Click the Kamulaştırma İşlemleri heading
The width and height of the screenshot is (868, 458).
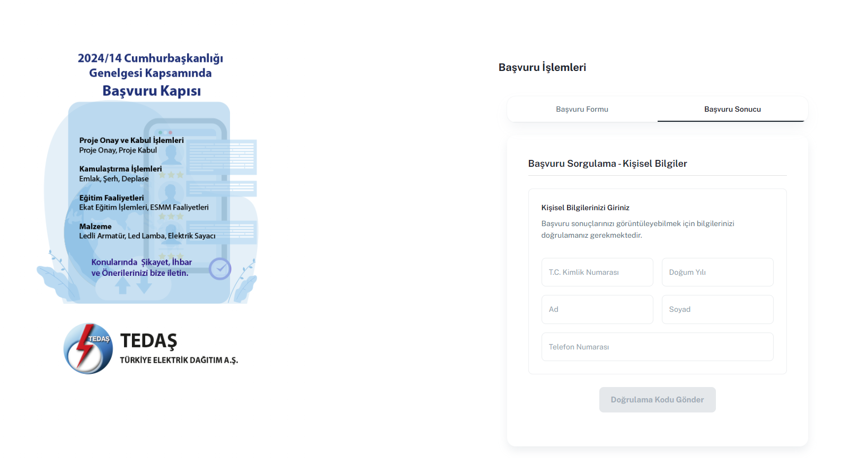tap(120, 169)
